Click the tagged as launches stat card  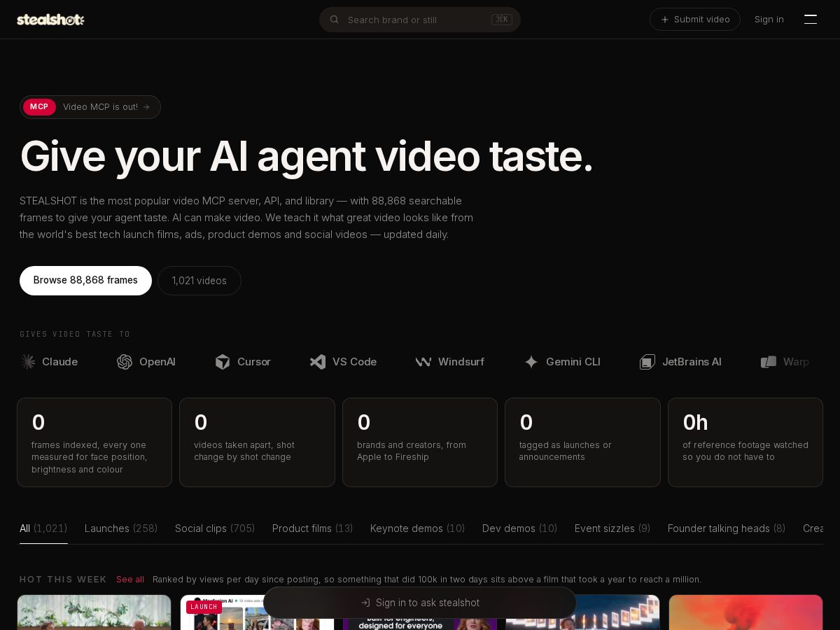pos(582,442)
